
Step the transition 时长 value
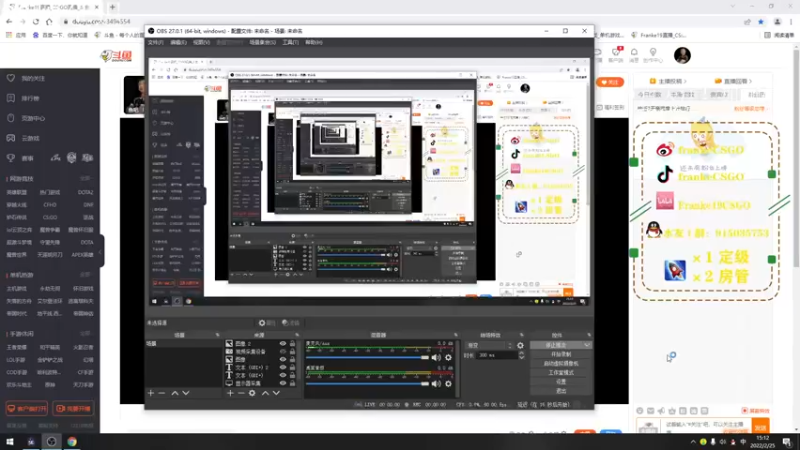pyautogui.click(x=521, y=355)
